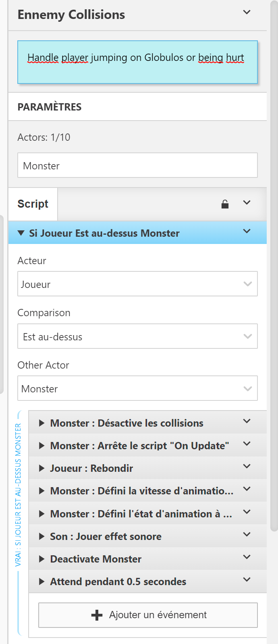Screen dimensions: 278x644
Task: Collapse the Si Joueur Est au-dessus Monster event
Action: (21, 233)
